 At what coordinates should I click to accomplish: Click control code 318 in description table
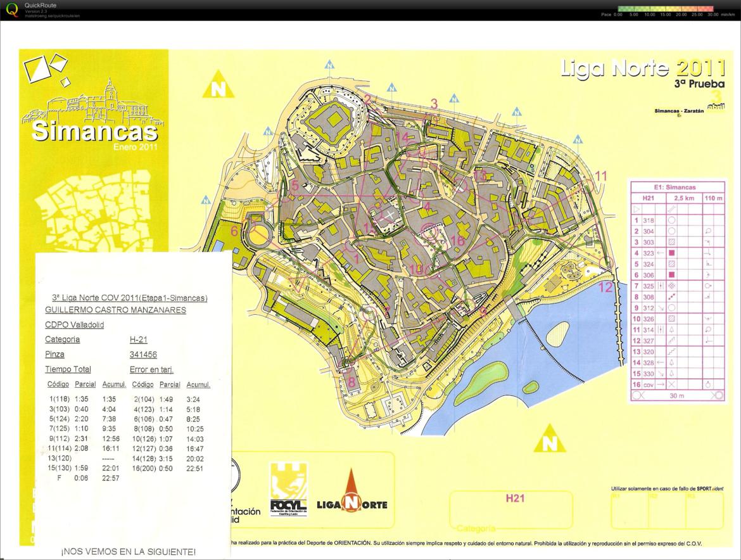[x=649, y=220]
